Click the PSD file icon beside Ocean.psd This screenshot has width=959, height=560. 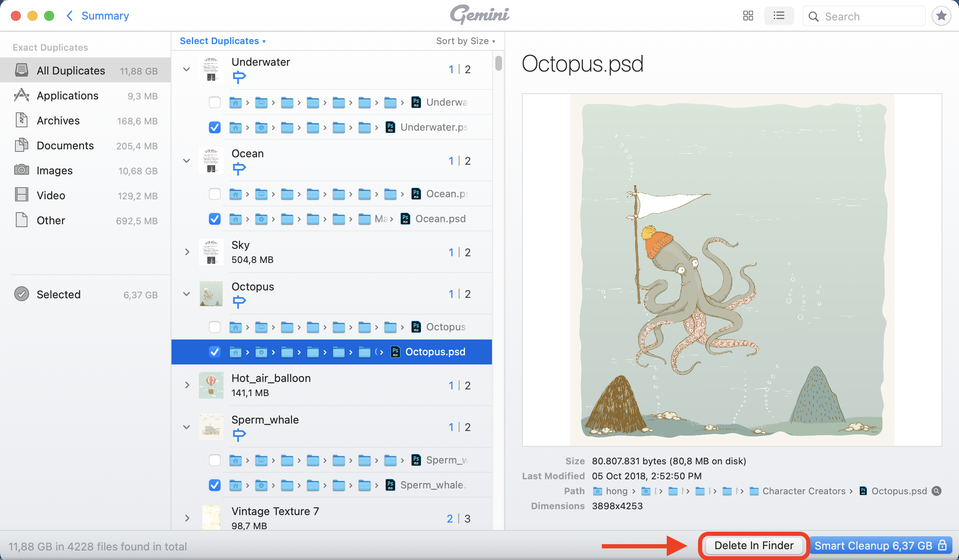pos(405,219)
